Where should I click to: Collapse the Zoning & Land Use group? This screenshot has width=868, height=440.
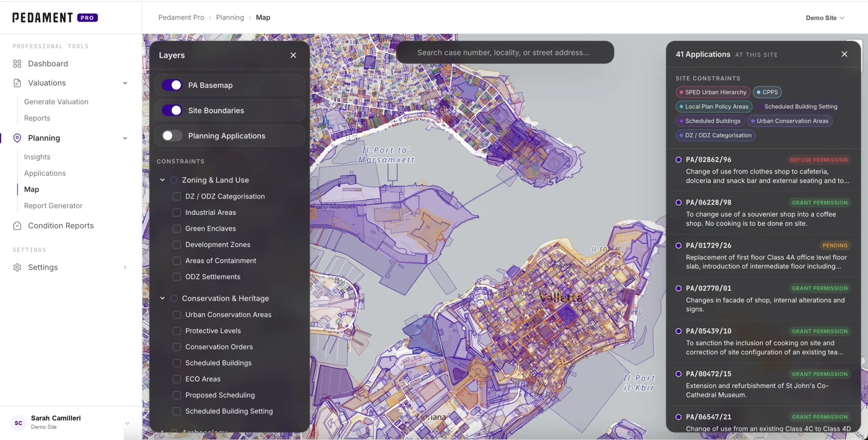pyautogui.click(x=162, y=180)
